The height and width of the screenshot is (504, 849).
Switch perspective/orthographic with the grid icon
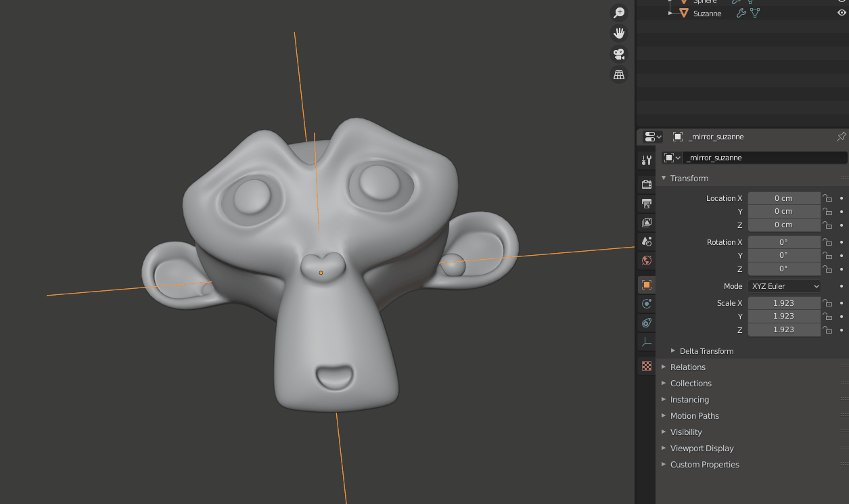coord(618,75)
